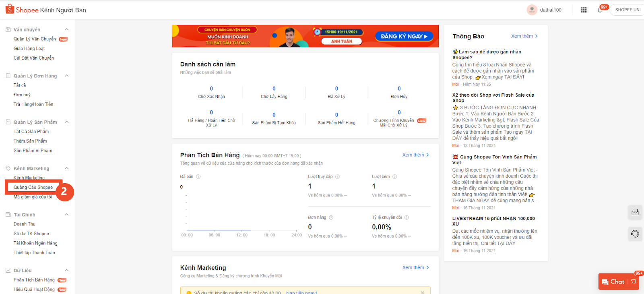Viewport: 644px width, 294px height.
Task: Click the Quản Lý Sản Phẩm section icon
Action: [8, 122]
